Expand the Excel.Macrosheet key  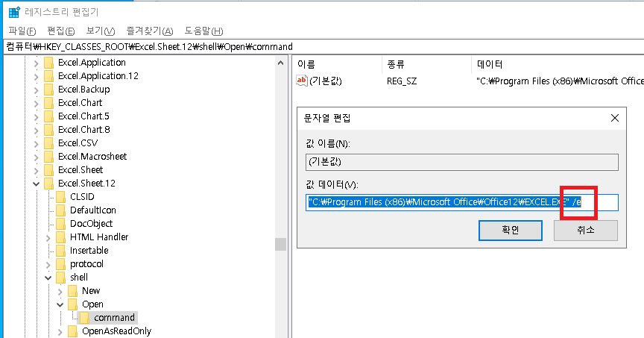pyautogui.click(x=36, y=157)
